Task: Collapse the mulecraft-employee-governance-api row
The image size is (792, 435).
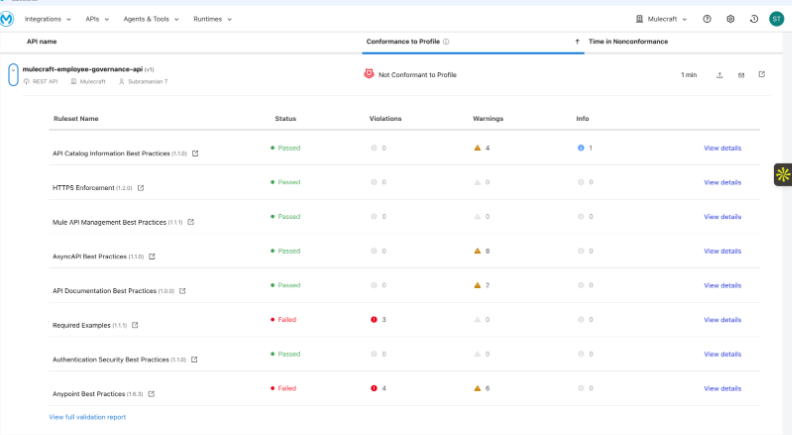Action: pos(13,74)
